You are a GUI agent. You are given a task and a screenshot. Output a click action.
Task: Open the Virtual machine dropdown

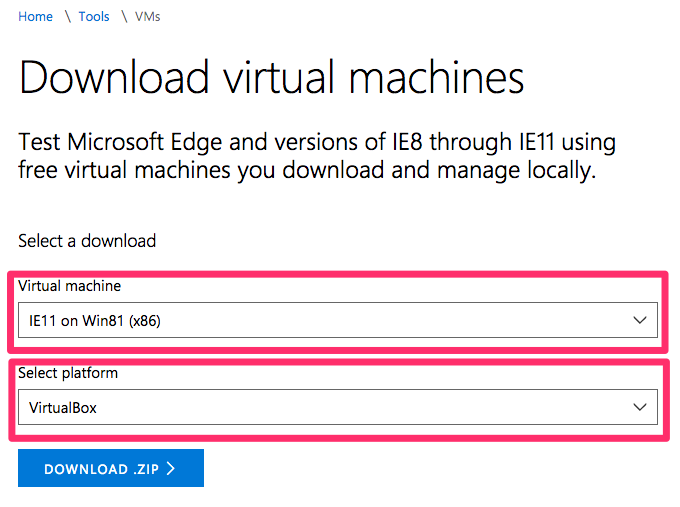point(338,320)
